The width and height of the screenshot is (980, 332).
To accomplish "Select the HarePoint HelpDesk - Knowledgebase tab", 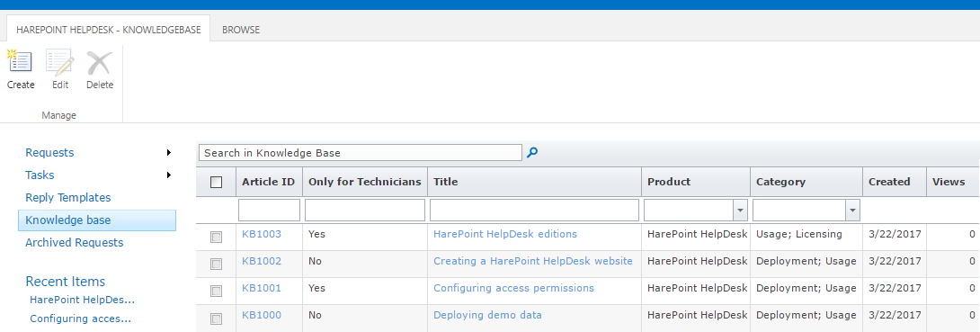I will pos(108,29).
